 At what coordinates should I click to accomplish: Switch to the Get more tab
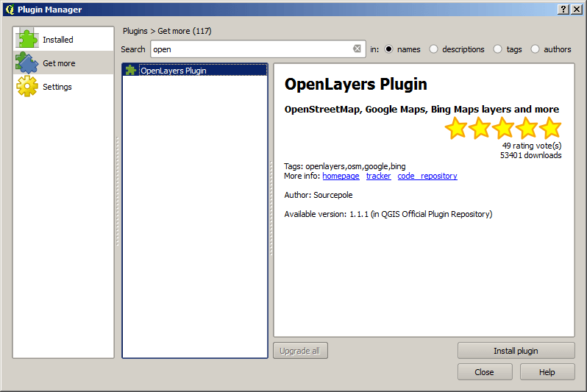point(64,63)
